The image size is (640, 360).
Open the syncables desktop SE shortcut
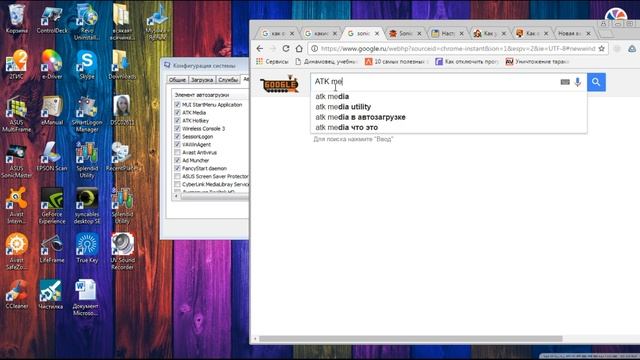pos(87,206)
